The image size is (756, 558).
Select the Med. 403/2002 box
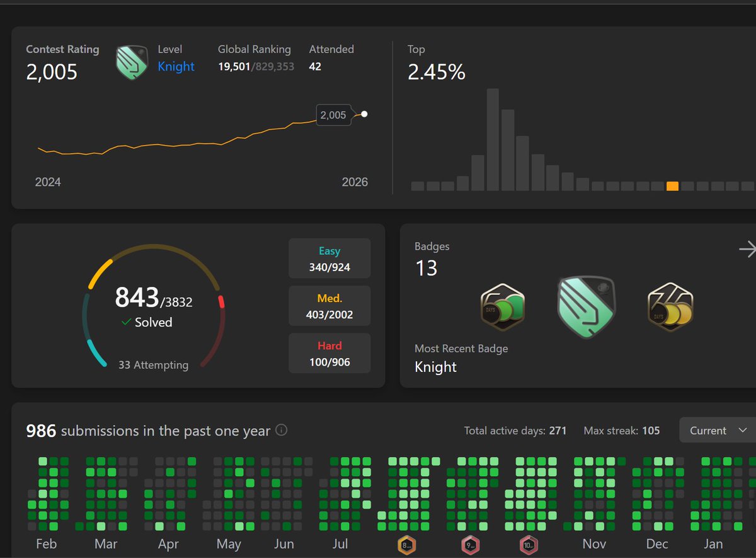[x=329, y=306]
